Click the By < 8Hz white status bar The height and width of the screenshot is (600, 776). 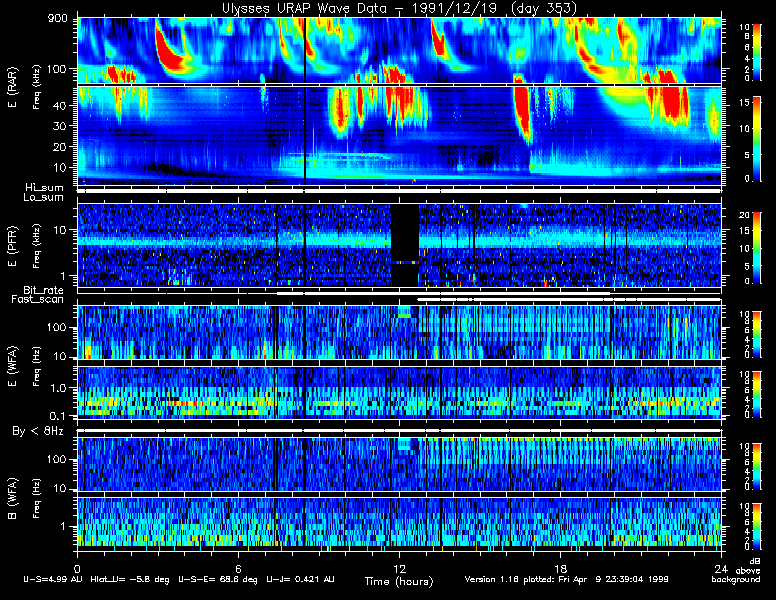click(399, 431)
